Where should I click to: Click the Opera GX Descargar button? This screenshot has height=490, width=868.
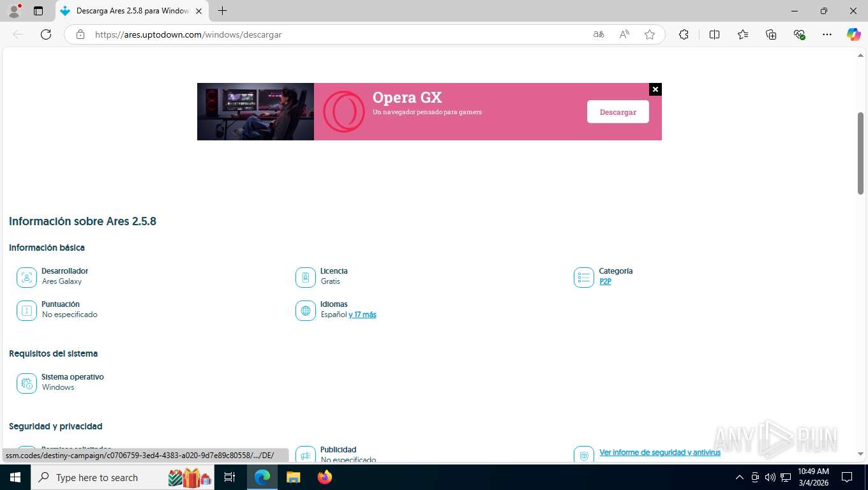pyautogui.click(x=618, y=112)
